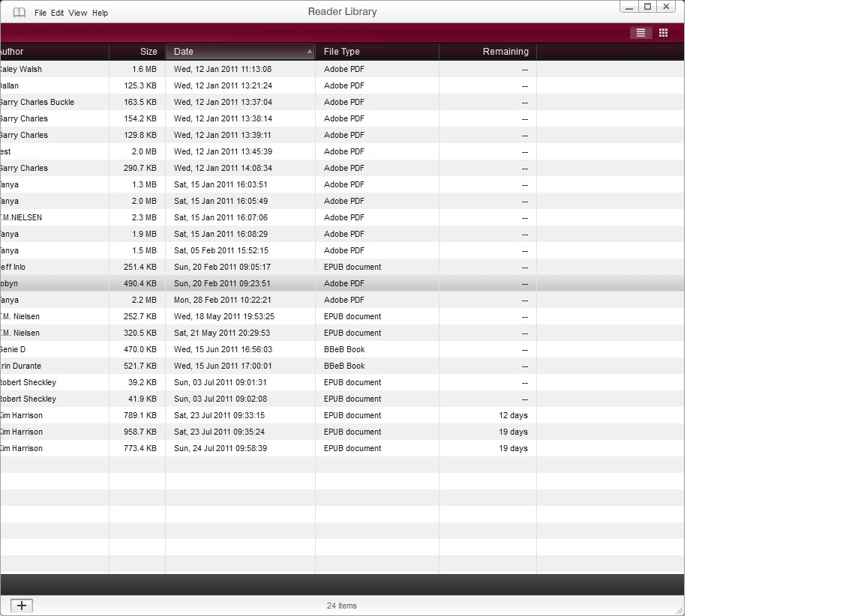
Task: Click the window resize grip in the bottom corner
Action: 679,611
